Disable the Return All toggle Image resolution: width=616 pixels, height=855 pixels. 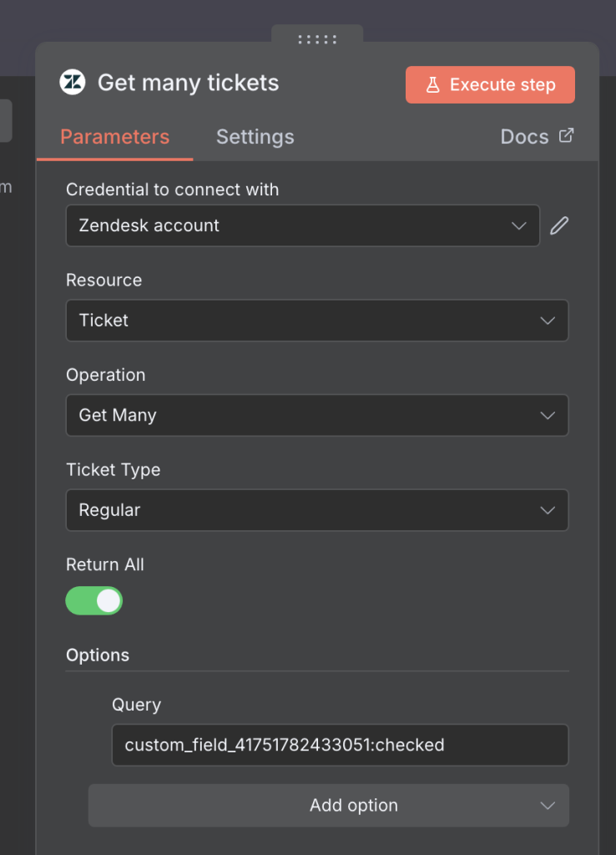[x=94, y=600]
